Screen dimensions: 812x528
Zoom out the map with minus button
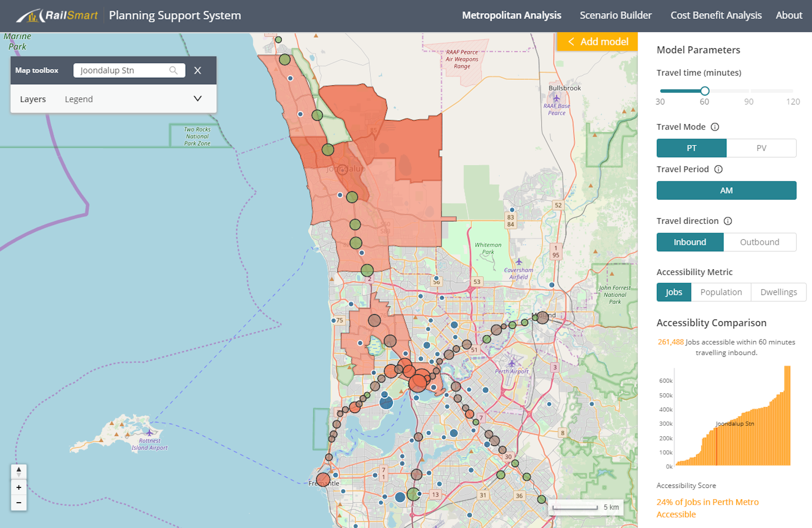pyautogui.click(x=19, y=503)
